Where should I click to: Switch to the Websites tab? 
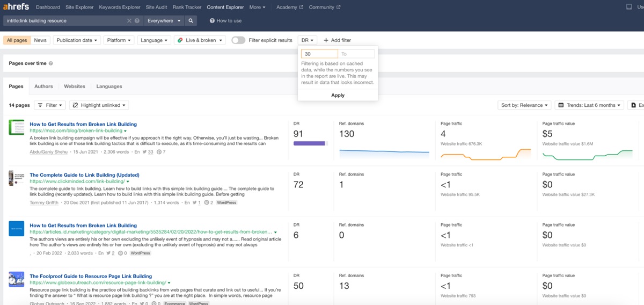[75, 86]
